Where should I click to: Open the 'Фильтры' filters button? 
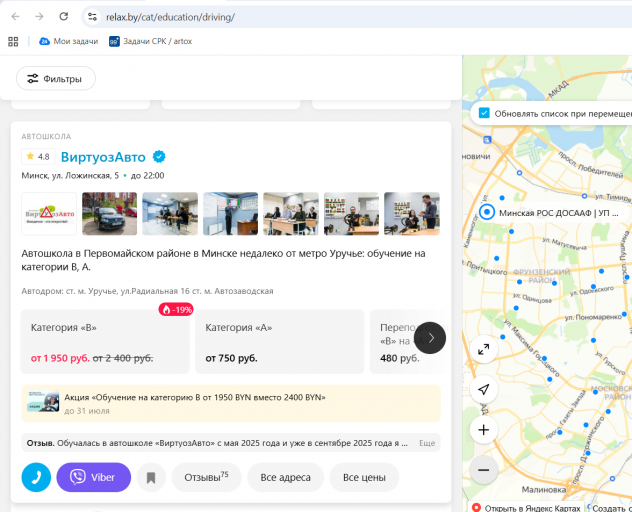(56, 79)
